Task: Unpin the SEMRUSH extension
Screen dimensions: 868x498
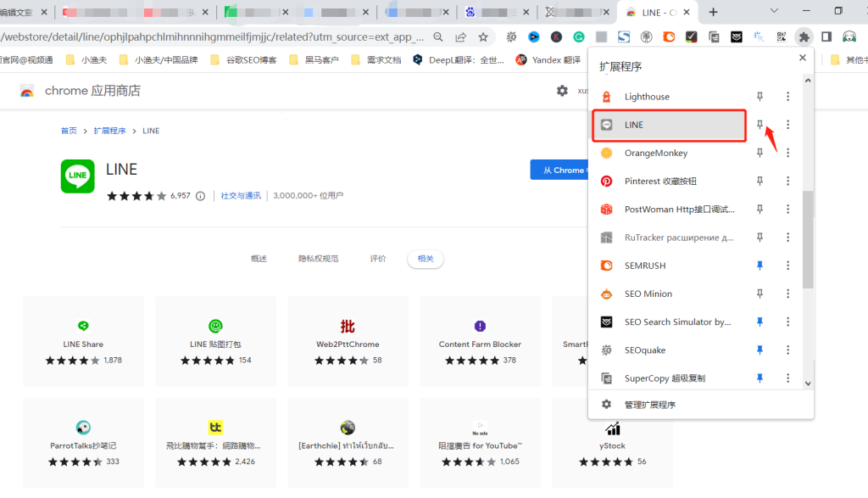Action: [760, 266]
